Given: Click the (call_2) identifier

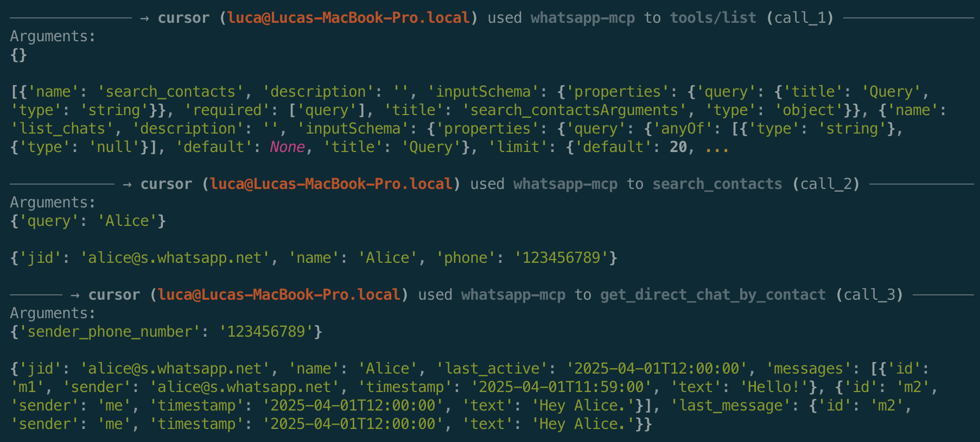Looking at the screenshot, I should coord(826,184).
